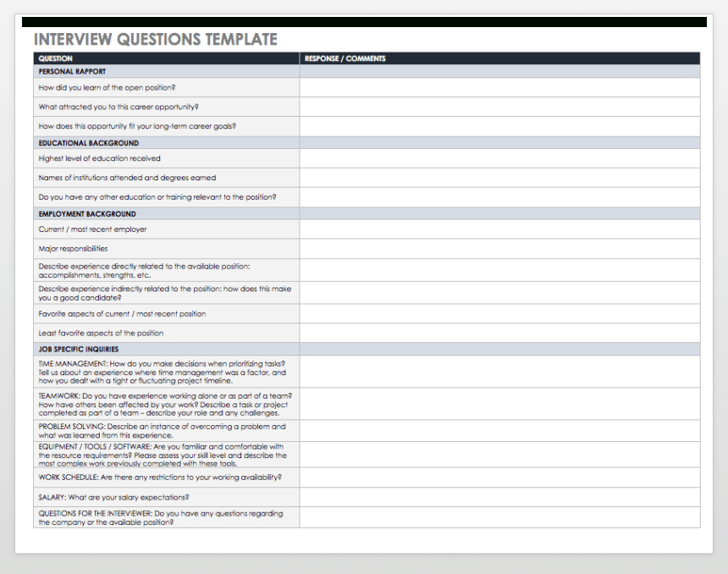This screenshot has width=728, height=574.
Task: Click response cell for Current / most recent employer
Action: (x=499, y=229)
